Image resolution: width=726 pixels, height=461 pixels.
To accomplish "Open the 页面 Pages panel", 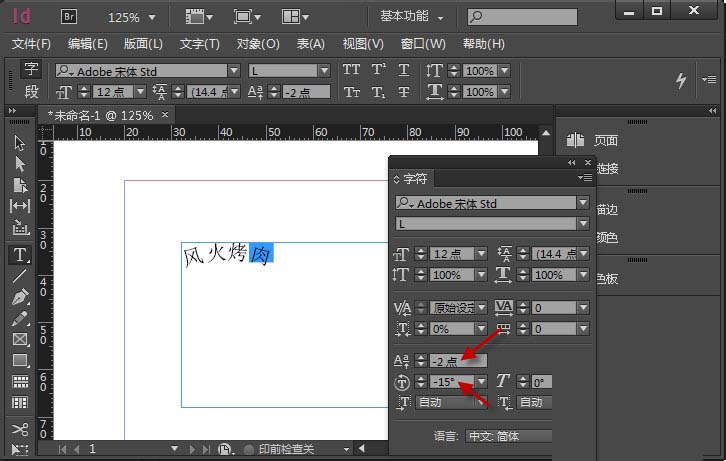I will coord(593,140).
